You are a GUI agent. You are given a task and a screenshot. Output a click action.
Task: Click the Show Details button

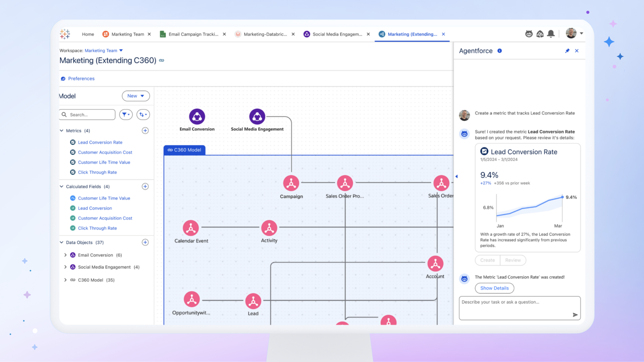coord(494,288)
